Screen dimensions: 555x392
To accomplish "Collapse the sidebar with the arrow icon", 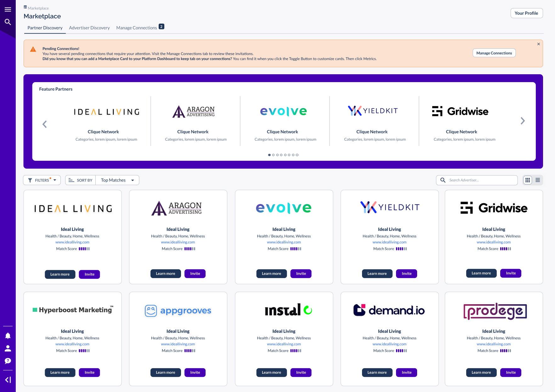I will pyautogui.click(x=8, y=380).
